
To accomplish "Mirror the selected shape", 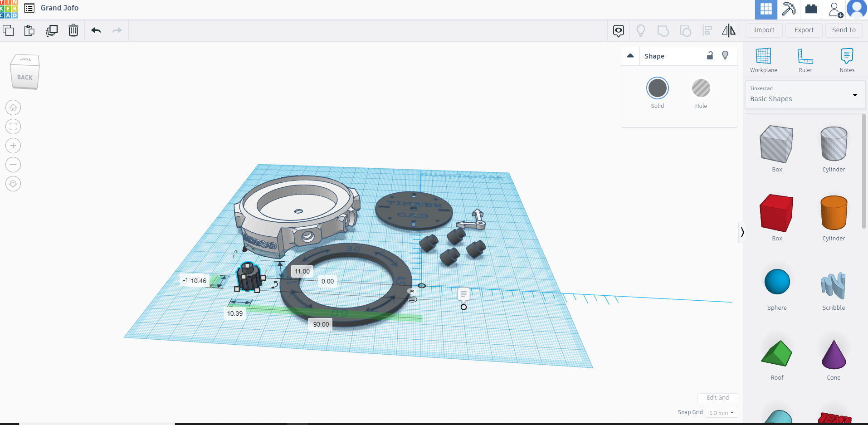I will [x=729, y=30].
